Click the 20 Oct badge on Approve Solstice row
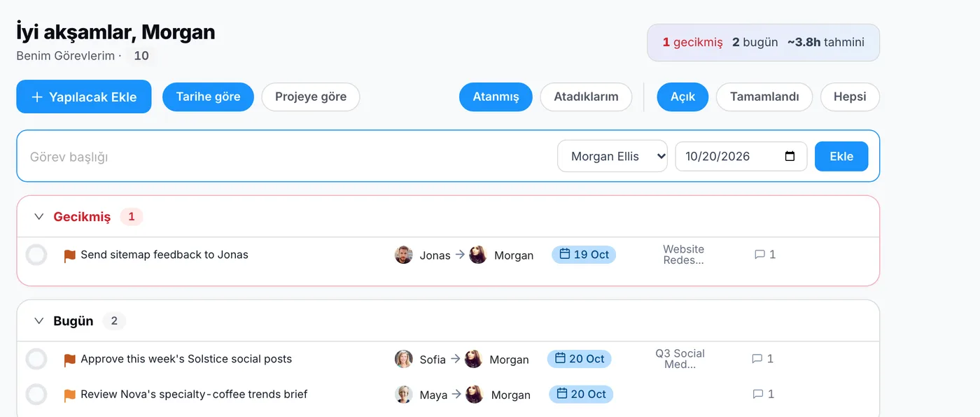 579,359
